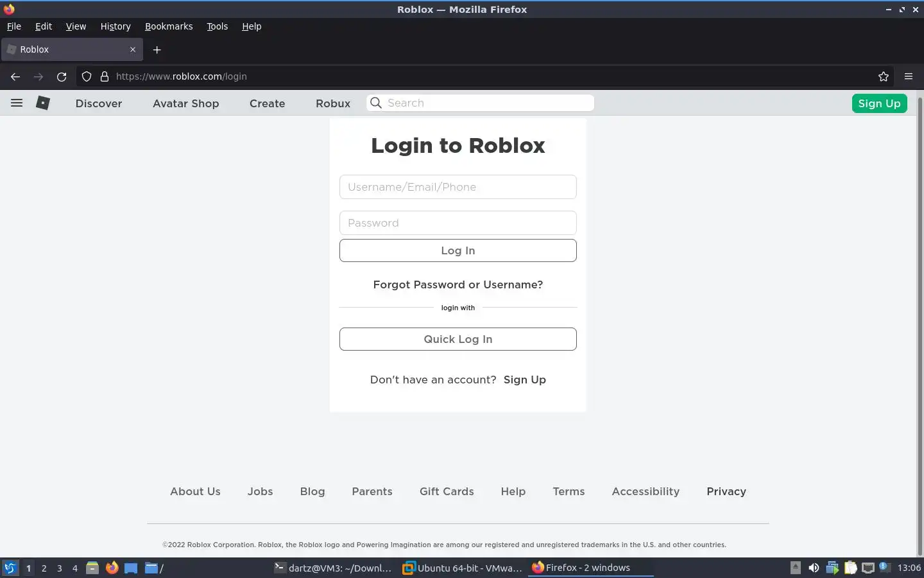The height and width of the screenshot is (578, 924).
Task: Open the Parents footer link
Action: (372, 491)
